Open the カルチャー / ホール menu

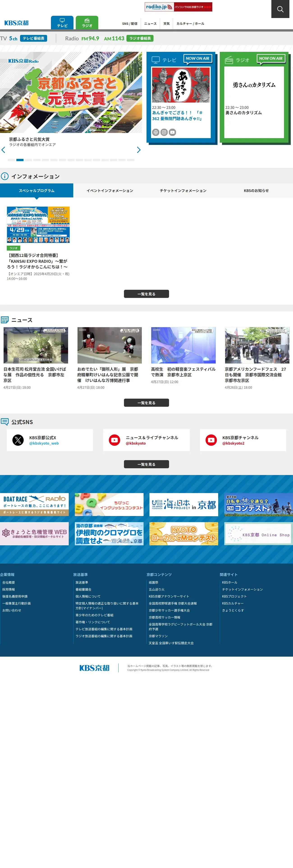[x=190, y=24]
